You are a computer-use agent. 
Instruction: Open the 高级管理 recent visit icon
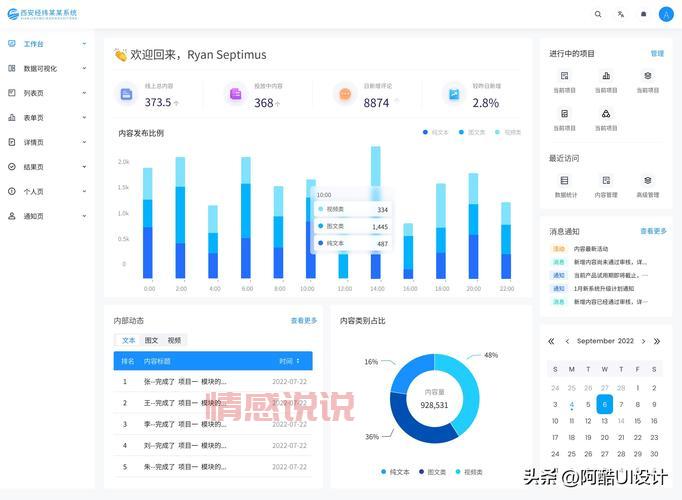point(648,180)
